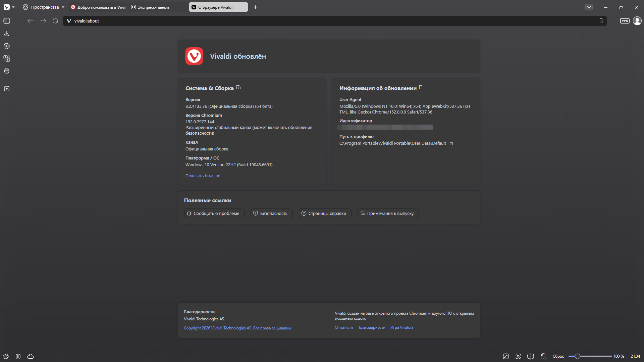Open the Window panel icon
The image size is (644, 362).
[7, 71]
